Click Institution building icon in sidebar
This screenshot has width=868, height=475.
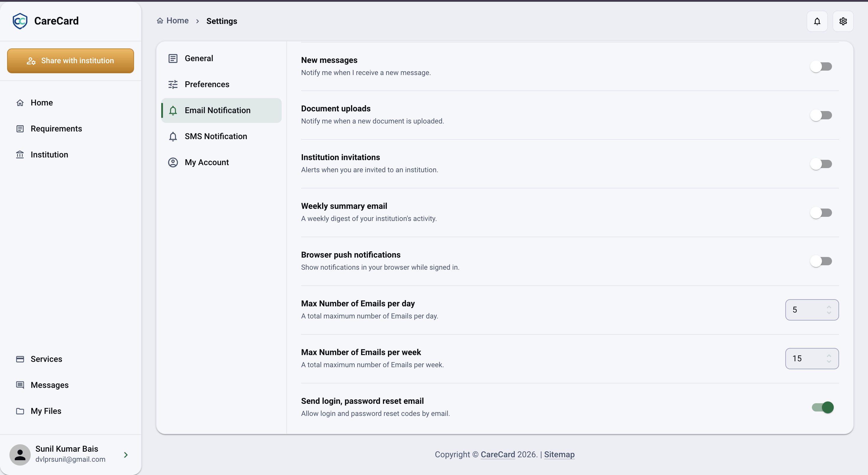(x=20, y=155)
